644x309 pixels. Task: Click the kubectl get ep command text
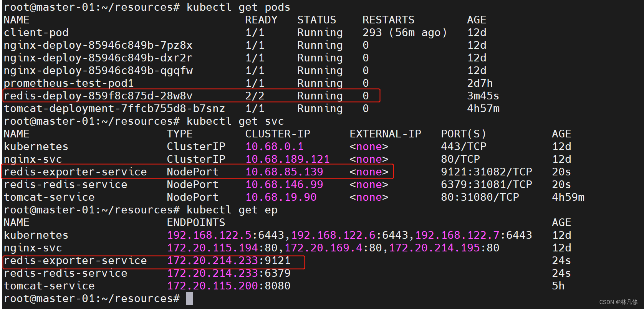[232, 210]
